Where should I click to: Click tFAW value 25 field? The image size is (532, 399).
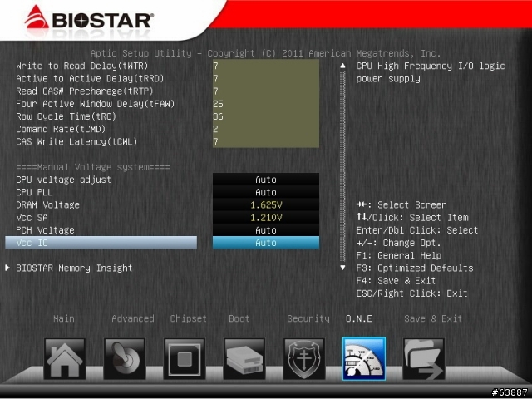click(266, 104)
